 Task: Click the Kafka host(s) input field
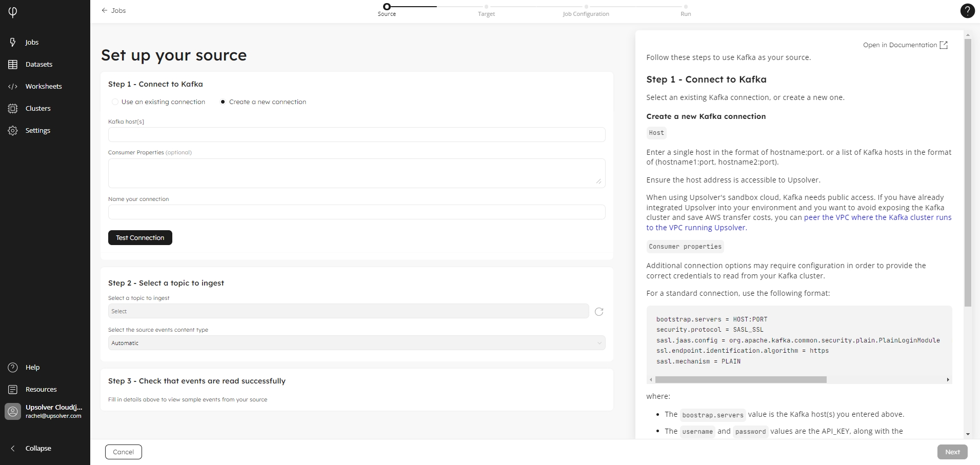356,134
